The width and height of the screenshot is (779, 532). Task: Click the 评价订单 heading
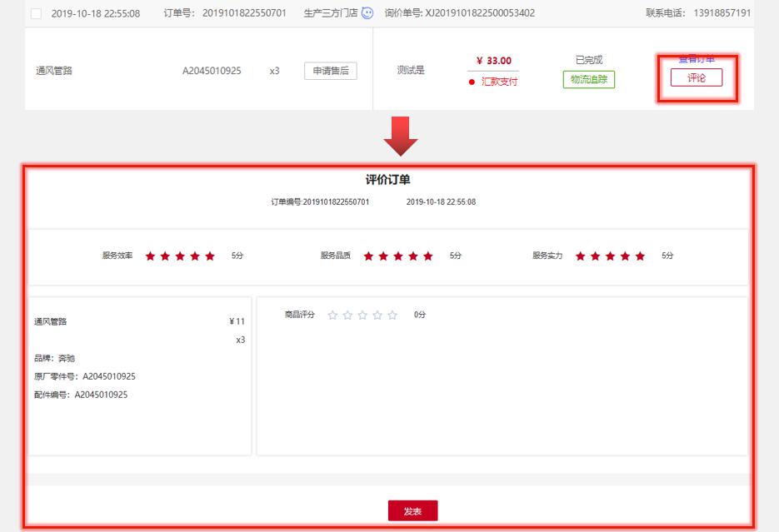coord(388,180)
